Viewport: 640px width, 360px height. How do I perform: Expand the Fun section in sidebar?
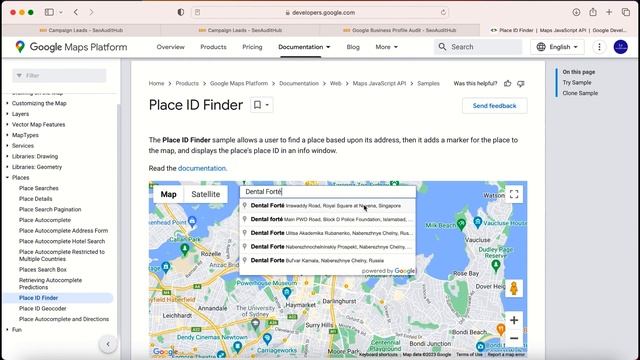[x=7, y=329]
